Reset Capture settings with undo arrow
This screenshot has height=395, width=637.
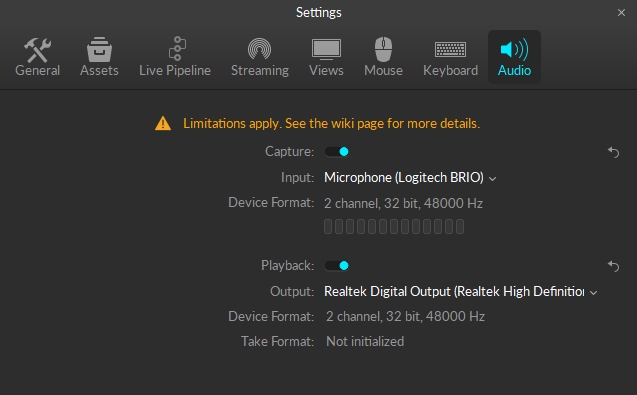pos(613,152)
